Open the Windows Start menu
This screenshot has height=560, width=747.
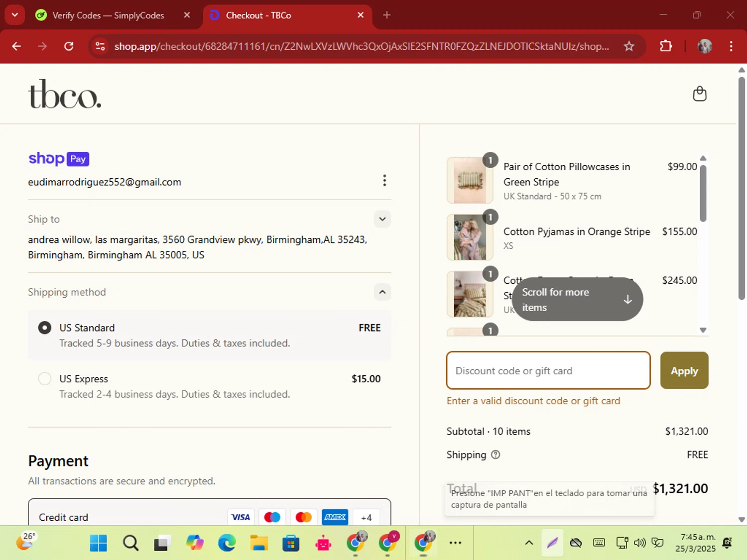tap(98, 543)
